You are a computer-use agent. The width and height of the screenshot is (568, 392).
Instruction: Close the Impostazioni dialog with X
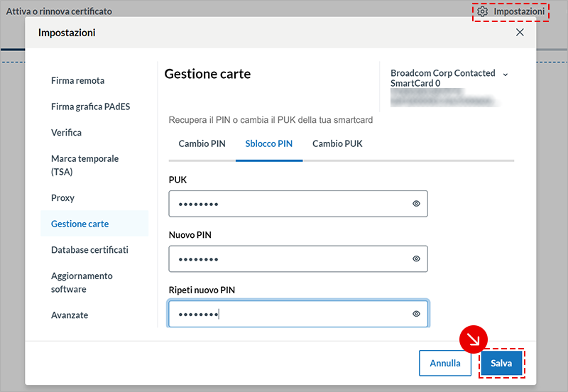click(520, 33)
